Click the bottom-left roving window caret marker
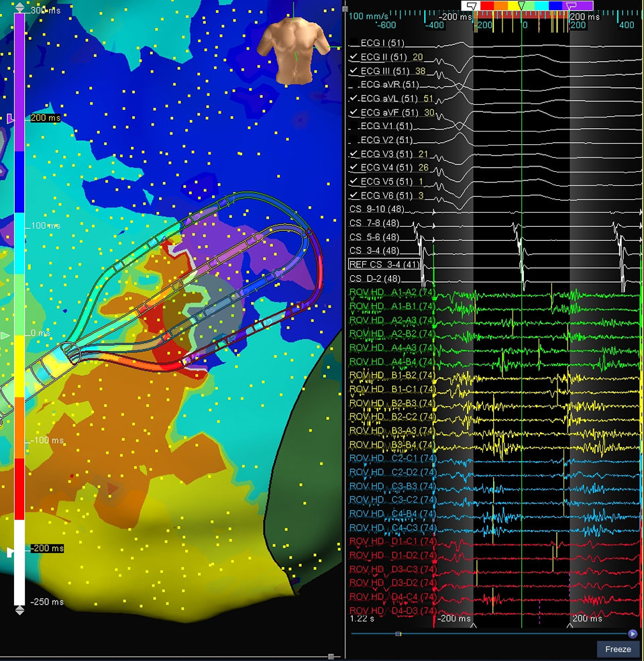644x661 pixels. coord(473,626)
